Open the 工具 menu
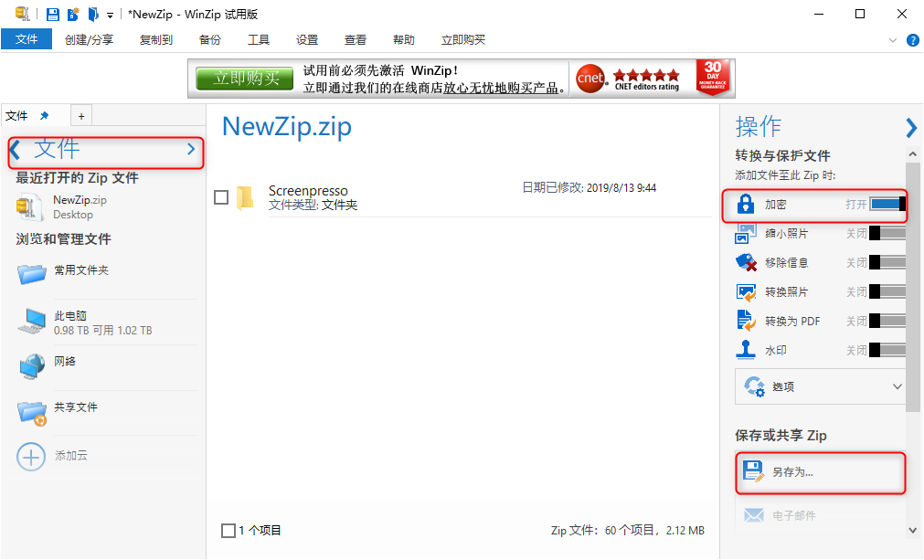 coord(259,39)
